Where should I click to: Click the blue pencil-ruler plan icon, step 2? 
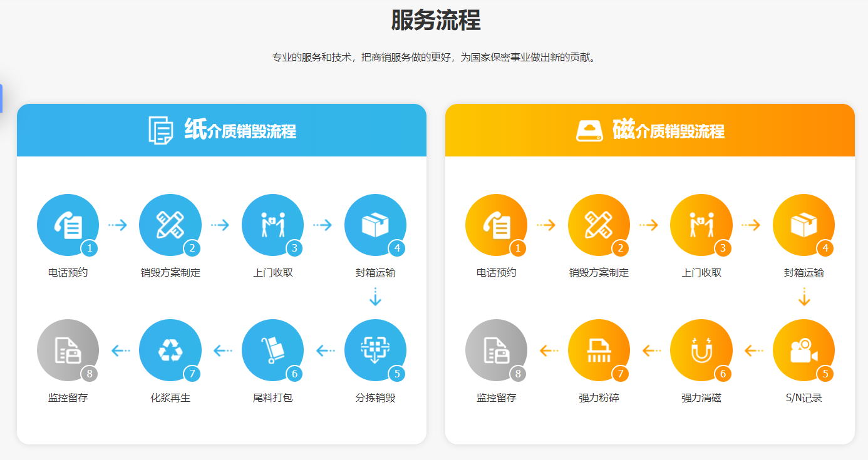(x=170, y=225)
